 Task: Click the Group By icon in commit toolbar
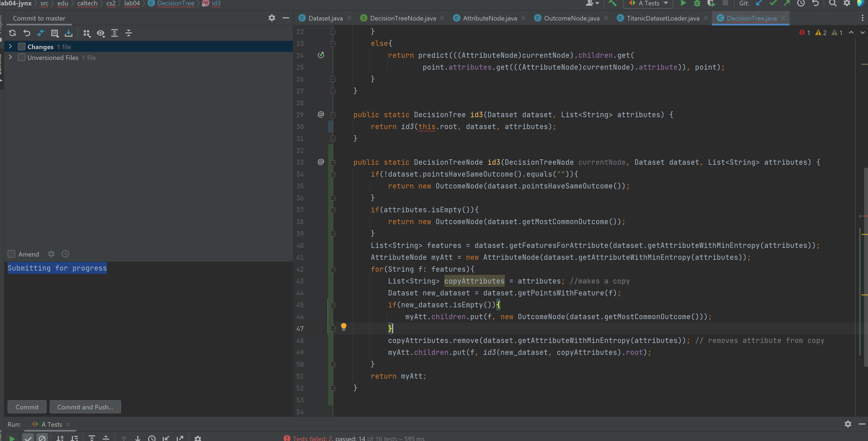tap(86, 33)
